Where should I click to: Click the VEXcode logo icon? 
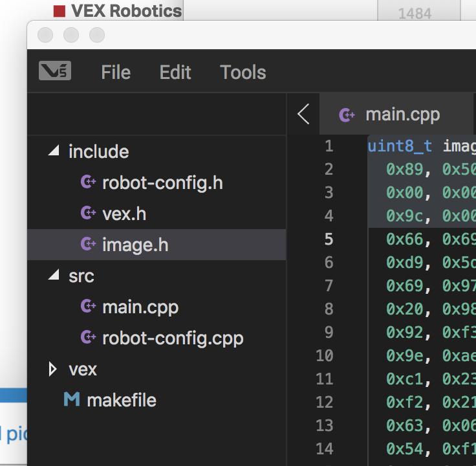[55, 71]
